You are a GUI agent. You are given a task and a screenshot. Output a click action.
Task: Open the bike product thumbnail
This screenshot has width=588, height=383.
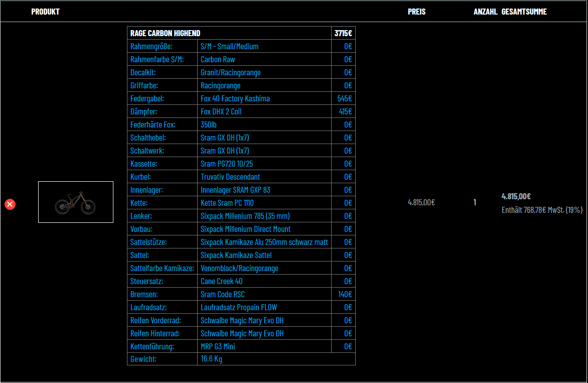[75, 202]
